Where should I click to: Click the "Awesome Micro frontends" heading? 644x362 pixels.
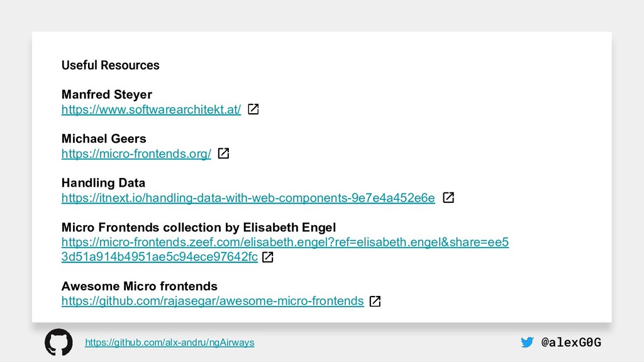coord(140,286)
